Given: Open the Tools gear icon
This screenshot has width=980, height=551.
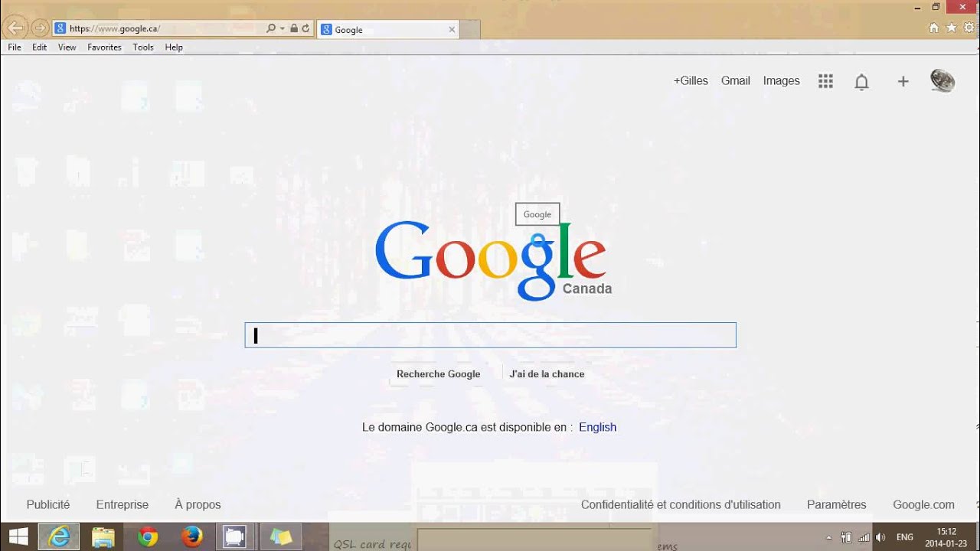Looking at the screenshot, I should [x=969, y=28].
